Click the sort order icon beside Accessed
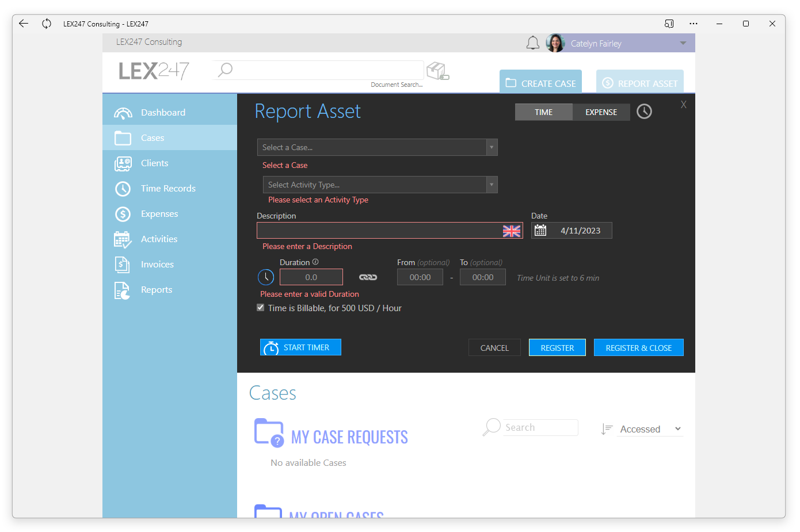800x532 pixels. pyautogui.click(x=607, y=429)
